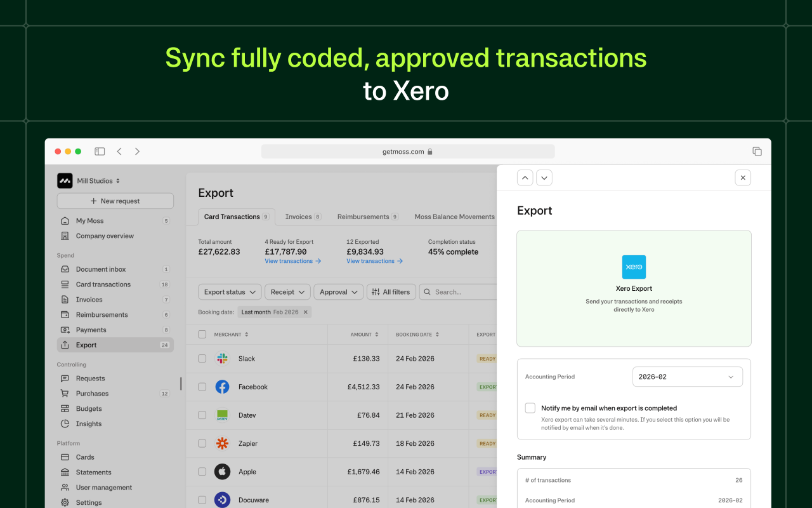Go to previous item with up chevron

(x=525, y=178)
